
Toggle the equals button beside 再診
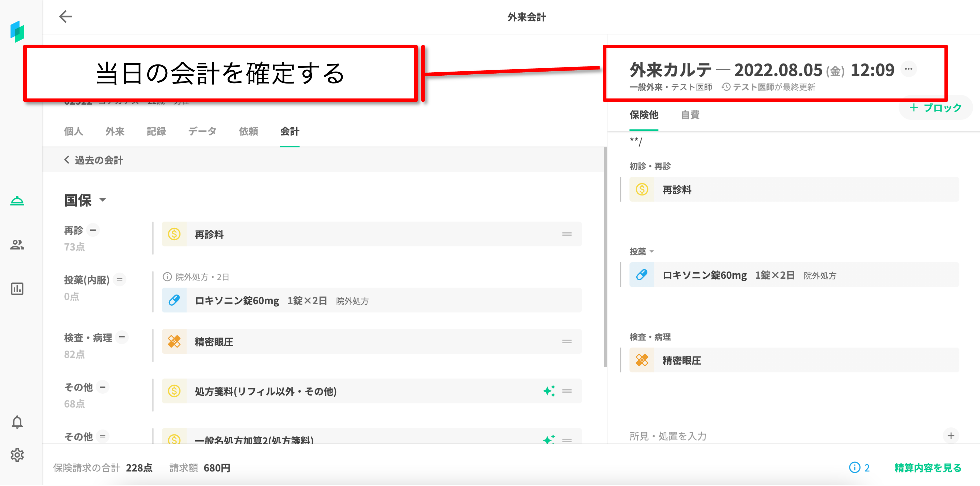[93, 230]
